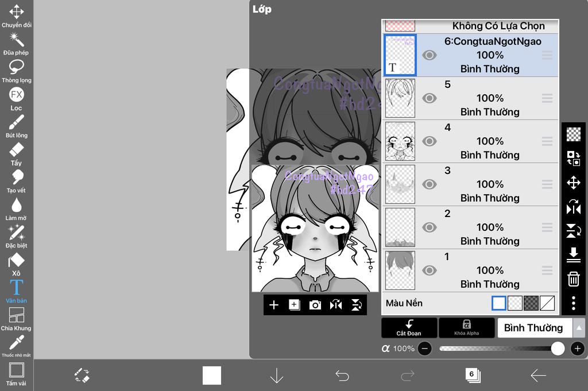The width and height of the screenshot is (588, 391).
Task: Select the Văn bản text tool
Action: [x=17, y=291]
